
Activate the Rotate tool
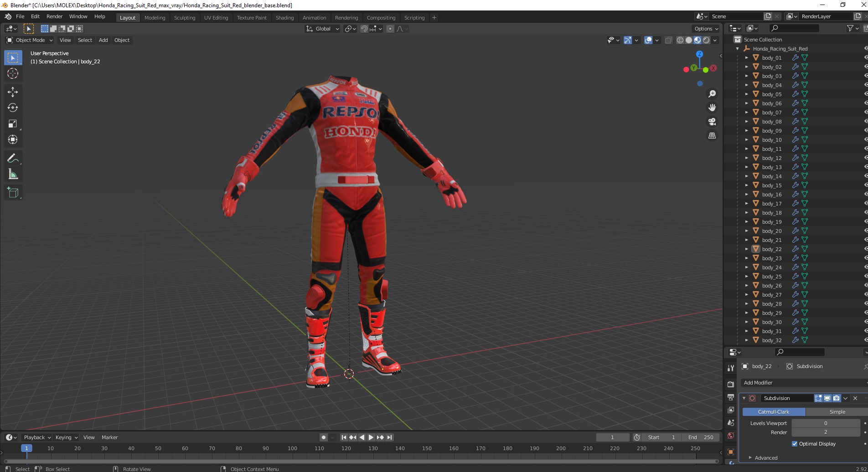[x=13, y=108]
